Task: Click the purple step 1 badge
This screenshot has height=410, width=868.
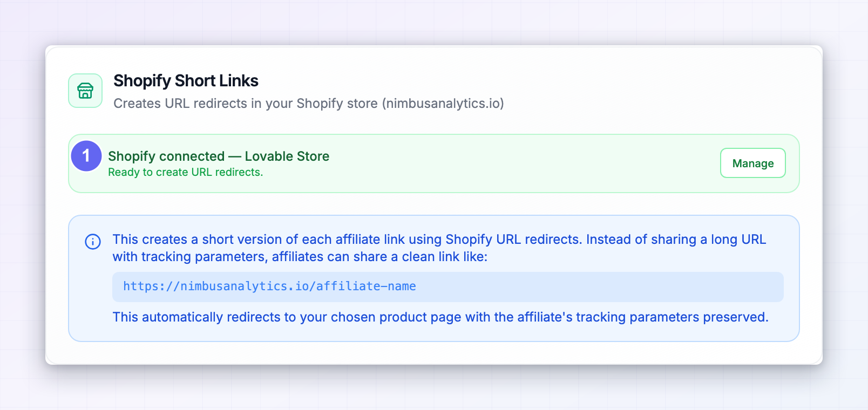Action: click(x=86, y=156)
